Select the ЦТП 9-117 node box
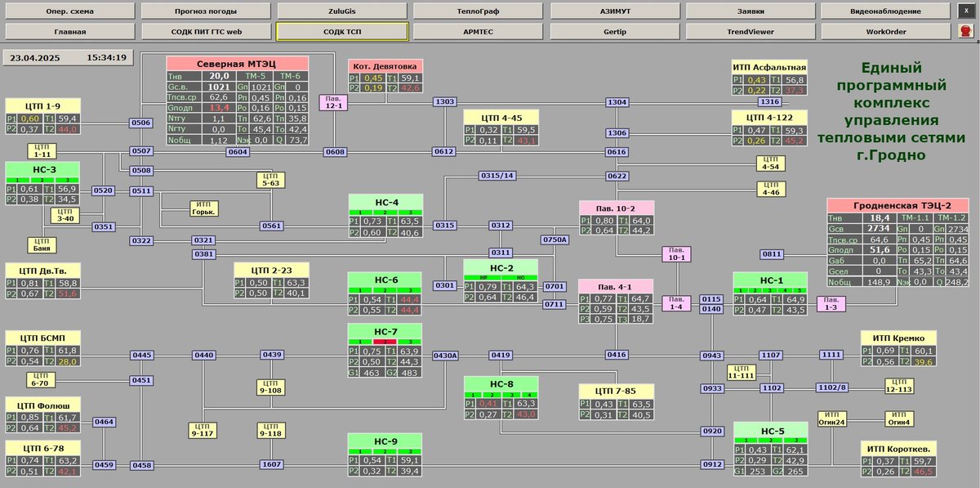 (201, 429)
